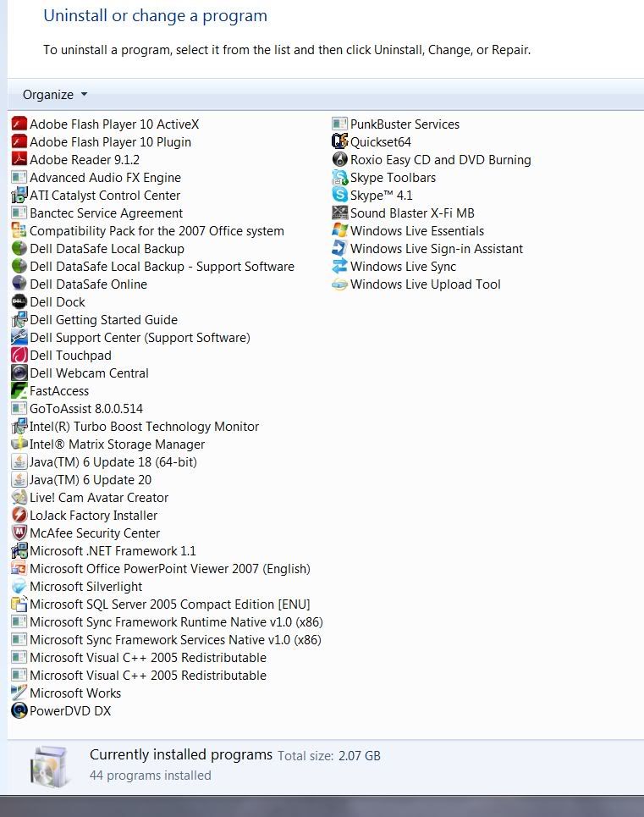
Task: Click the Dell Touchpad icon
Action: [x=19, y=356]
